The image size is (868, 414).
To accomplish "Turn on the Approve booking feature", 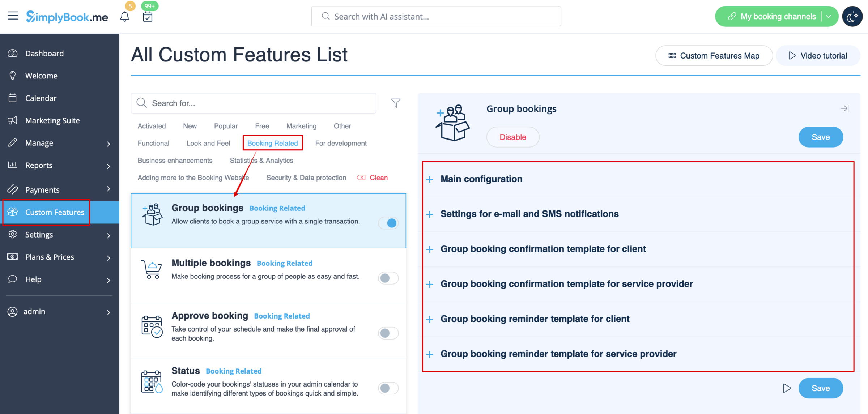I will click(x=388, y=333).
